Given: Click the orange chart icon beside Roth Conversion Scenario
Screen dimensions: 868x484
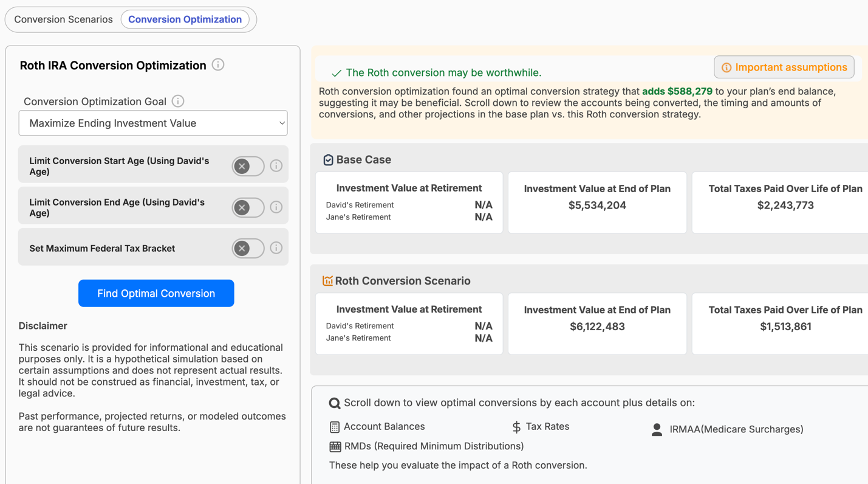Looking at the screenshot, I should (328, 280).
